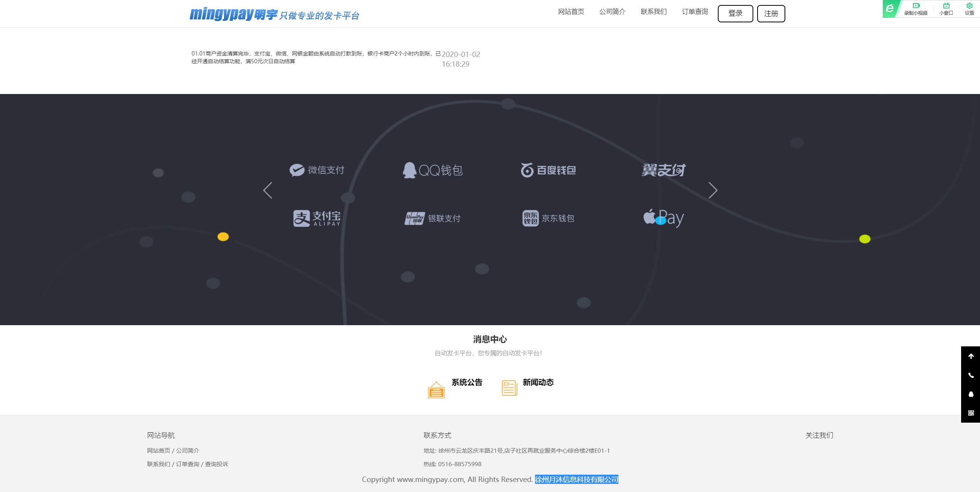
Task: Open the 系统公告 tab label
Action: 467,382
